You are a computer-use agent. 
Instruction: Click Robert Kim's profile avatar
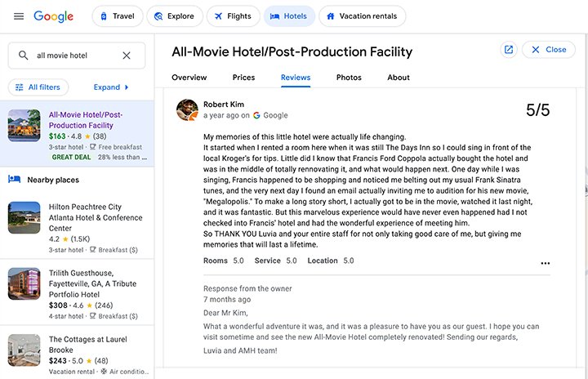pos(187,110)
